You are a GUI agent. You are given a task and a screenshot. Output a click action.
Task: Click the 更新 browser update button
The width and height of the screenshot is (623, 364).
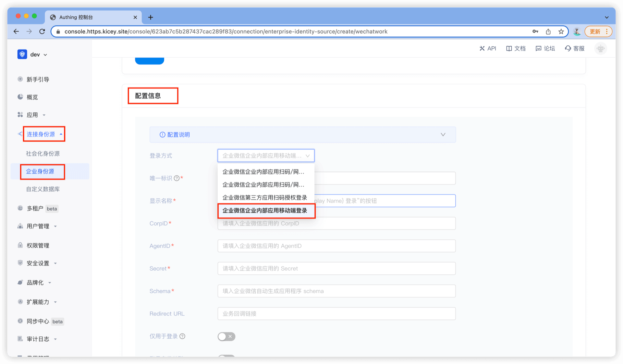pos(595,31)
